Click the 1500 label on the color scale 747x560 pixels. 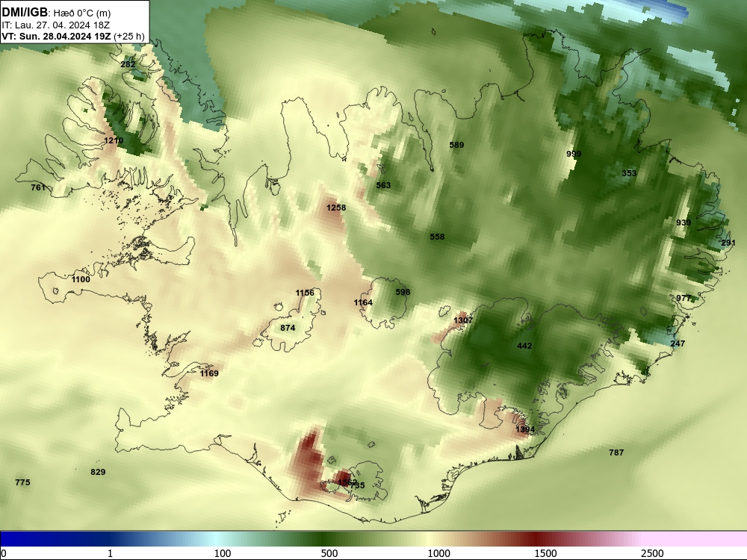(545, 553)
